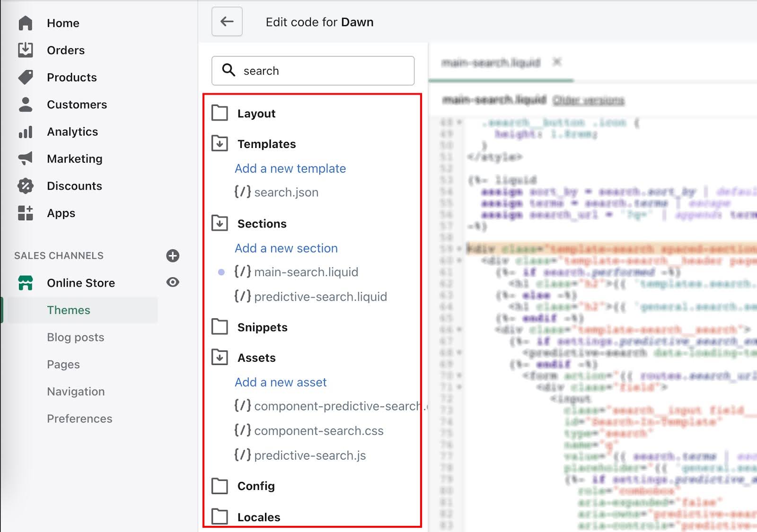
Task: Close the main-search.liquid editor tab
Action: 557,61
